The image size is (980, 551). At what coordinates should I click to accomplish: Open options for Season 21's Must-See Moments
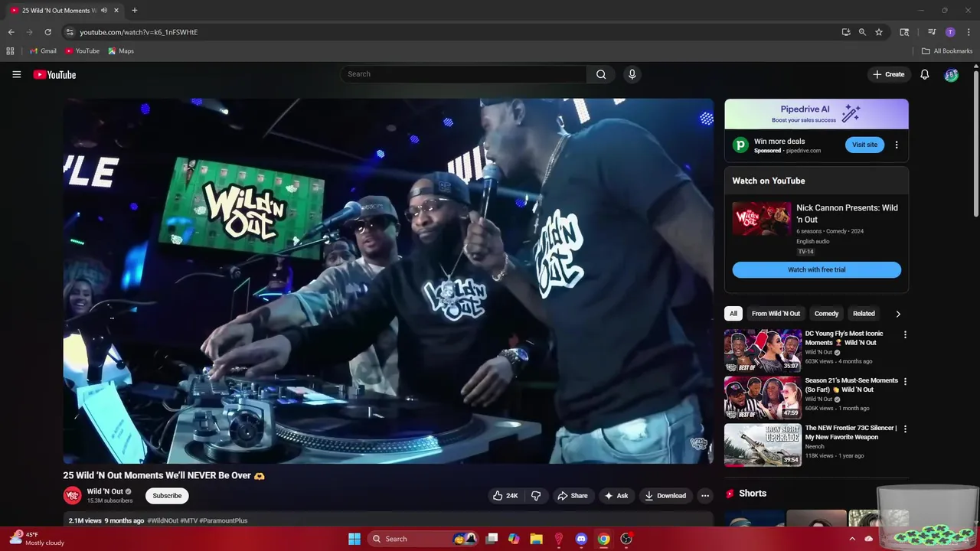pos(905,381)
